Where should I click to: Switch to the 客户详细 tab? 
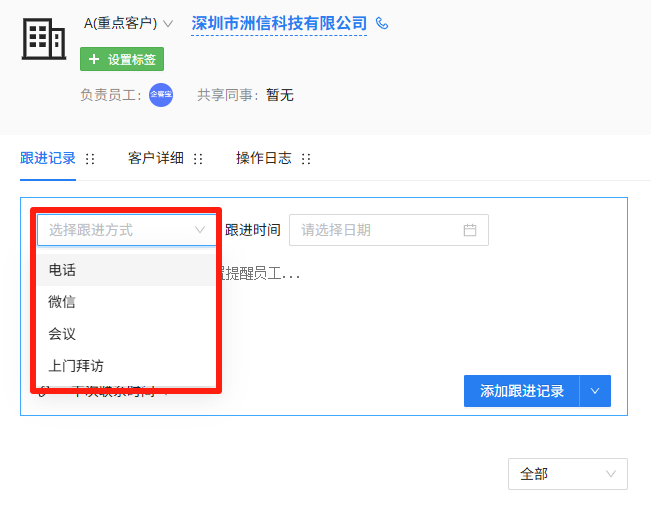[156, 158]
